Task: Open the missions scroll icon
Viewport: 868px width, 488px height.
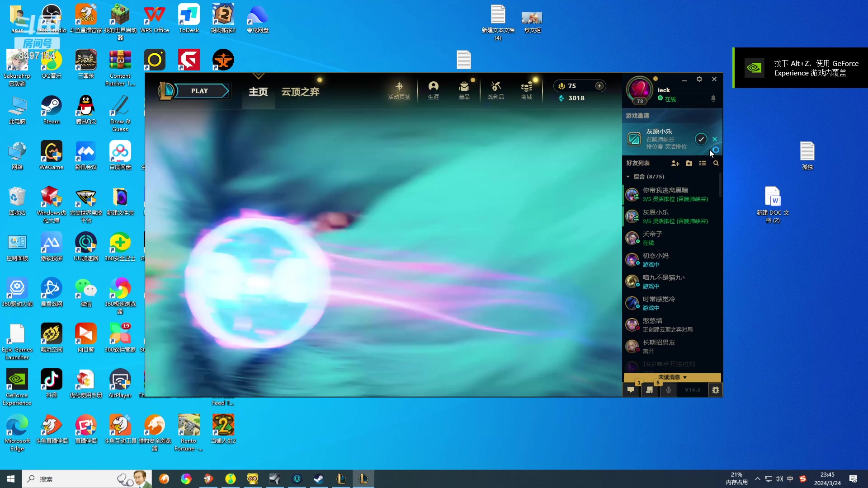Action: 650,390
